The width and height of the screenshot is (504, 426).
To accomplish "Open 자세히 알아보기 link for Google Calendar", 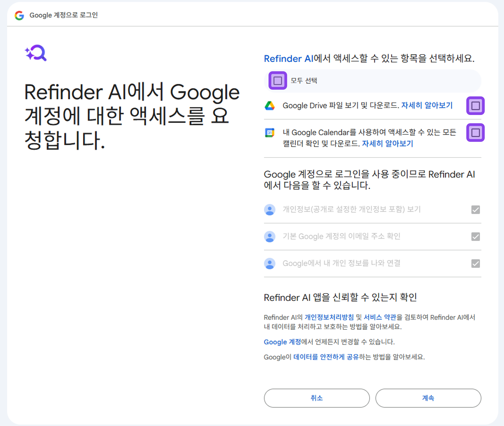I will click(387, 144).
